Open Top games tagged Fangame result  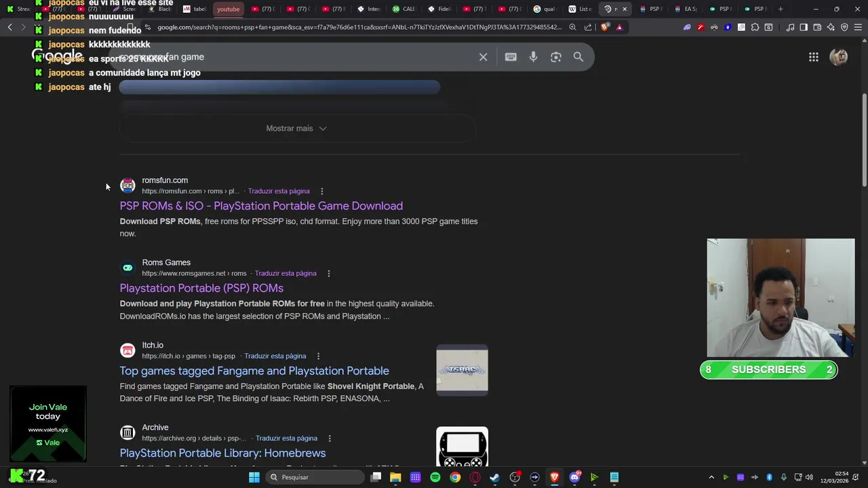[x=254, y=371]
